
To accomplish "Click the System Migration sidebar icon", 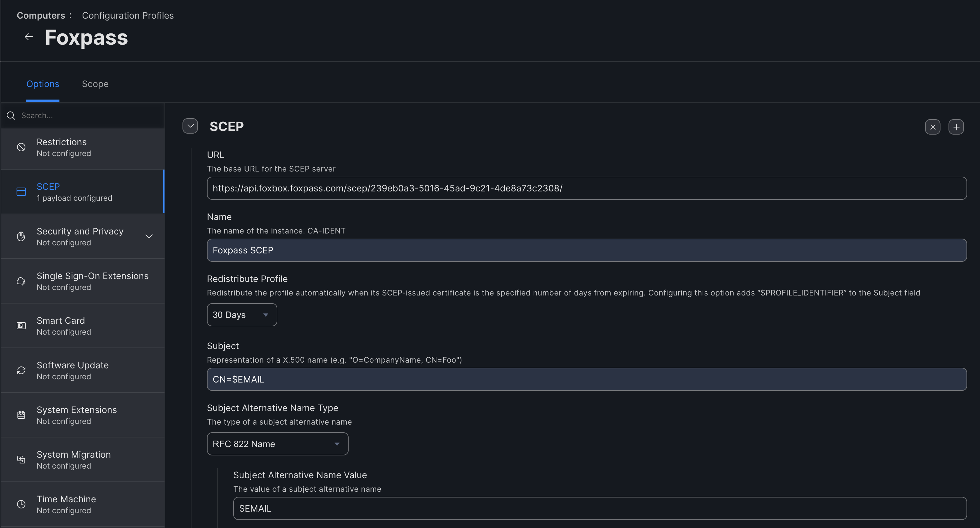I will (21, 459).
